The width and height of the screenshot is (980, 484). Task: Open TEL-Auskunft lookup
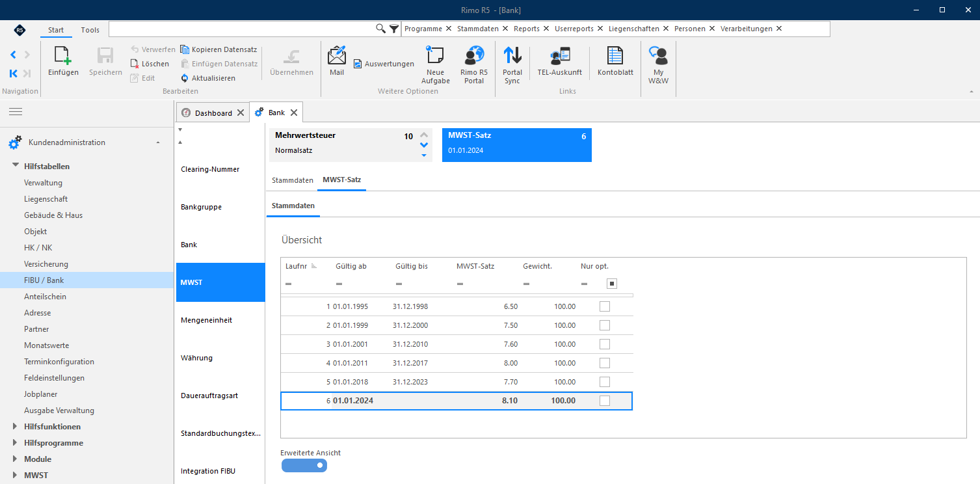pos(559,55)
